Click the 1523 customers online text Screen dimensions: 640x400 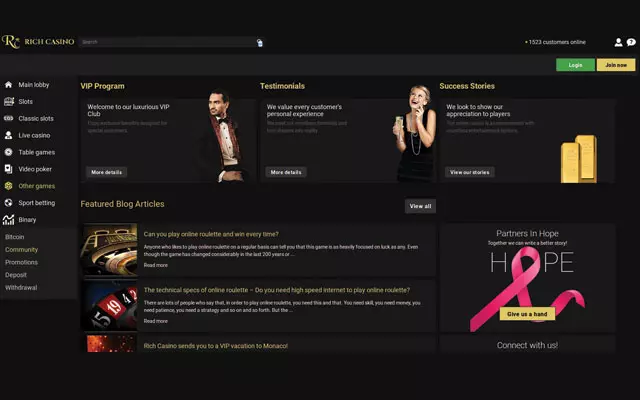pyautogui.click(x=556, y=42)
